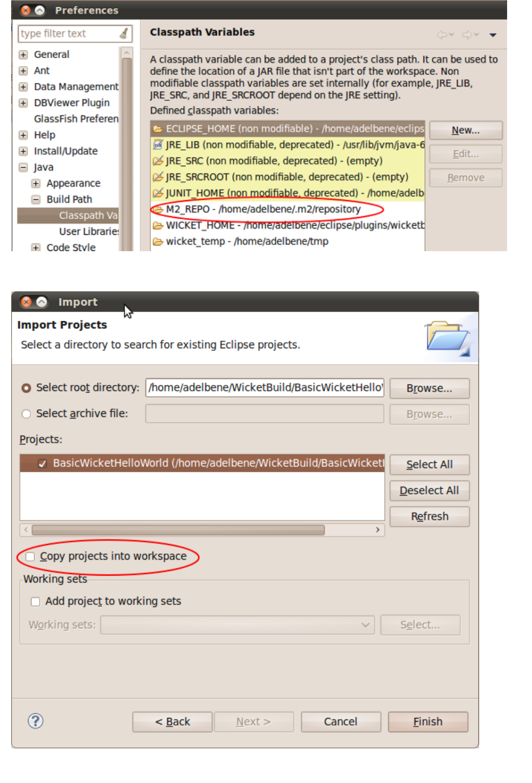Select GlassFish Preferences tree item
The height and width of the screenshot is (783, 532).
pyautogui.click(x=76, y=119)
